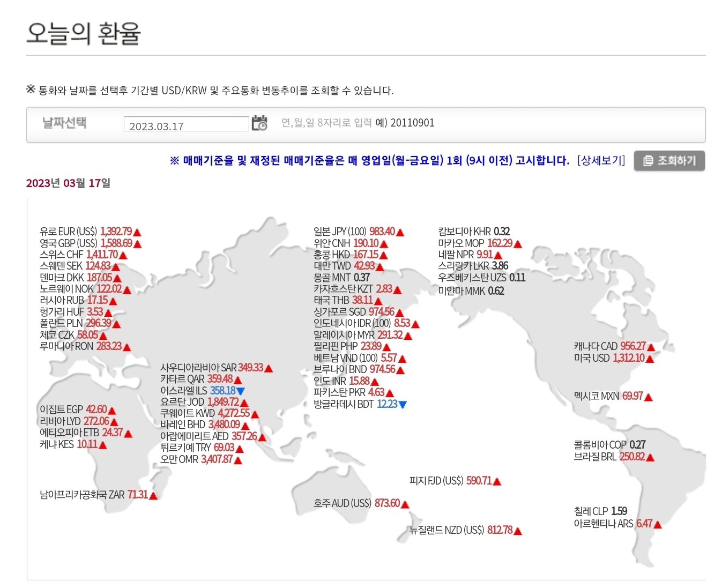
Task: Click the 인도네시아 IDR (100) rate row
Action: (x=367, y=323)
